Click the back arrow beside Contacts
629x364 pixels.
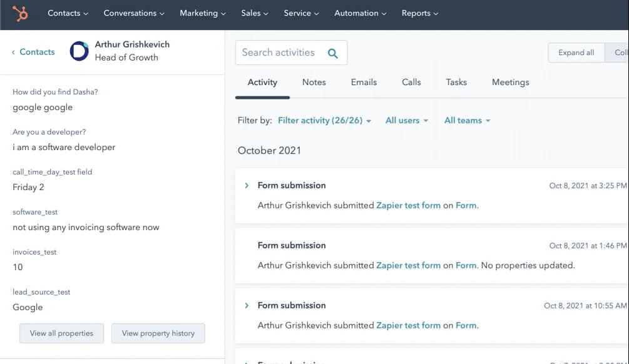coord(13,52)
